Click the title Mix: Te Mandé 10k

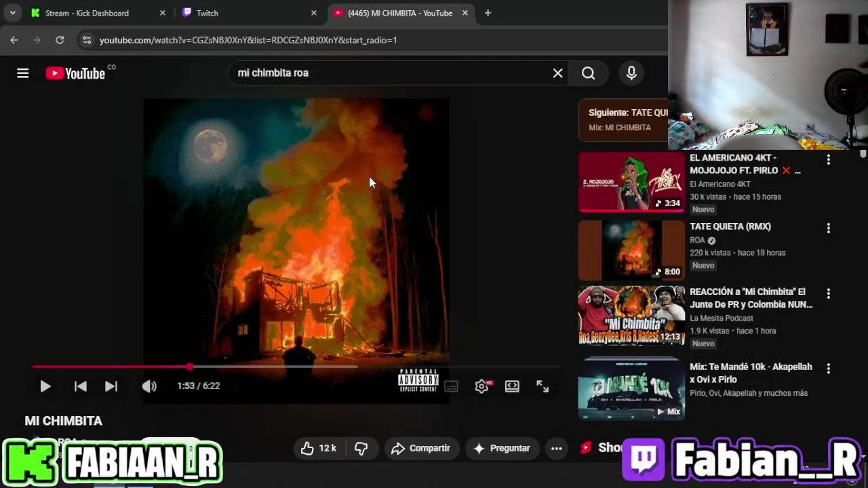click(x=751, y=373)
